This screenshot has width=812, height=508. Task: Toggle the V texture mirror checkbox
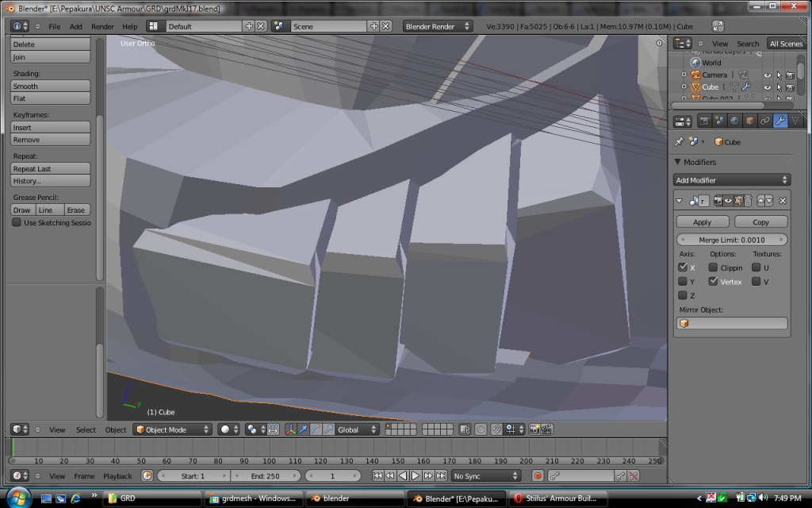pyautogui.click(x=756, y=282)
